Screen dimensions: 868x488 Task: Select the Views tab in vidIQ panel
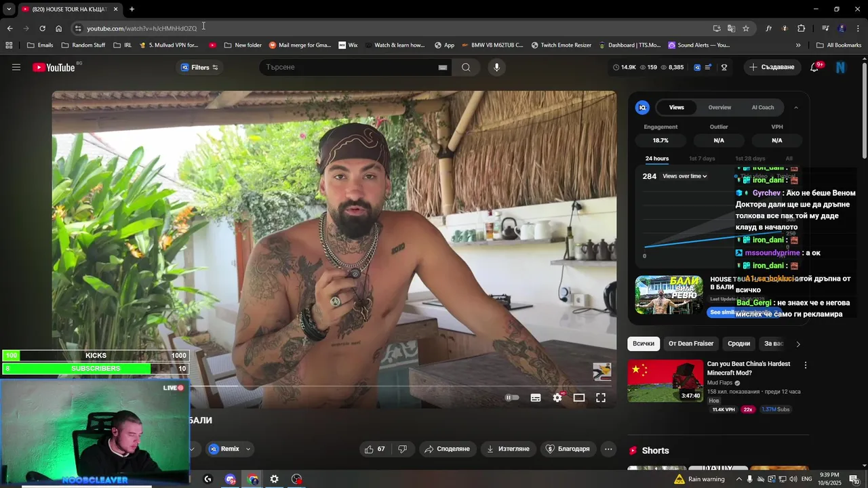pos(677,107)
